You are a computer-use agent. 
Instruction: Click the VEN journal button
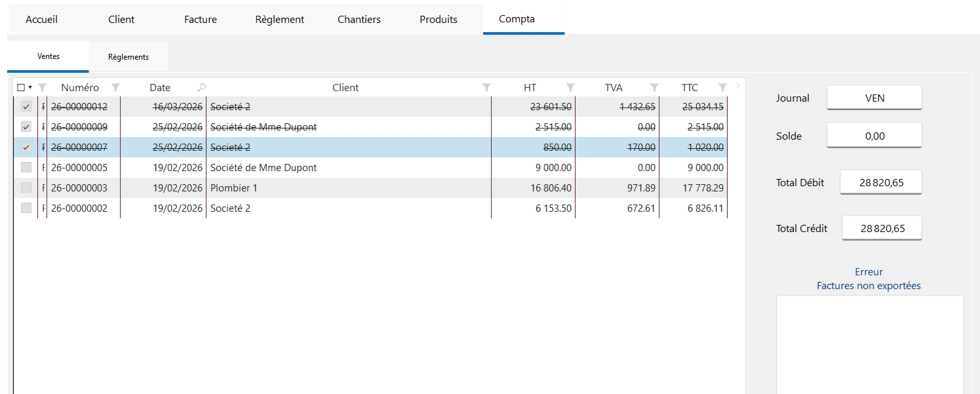point(874,98)
